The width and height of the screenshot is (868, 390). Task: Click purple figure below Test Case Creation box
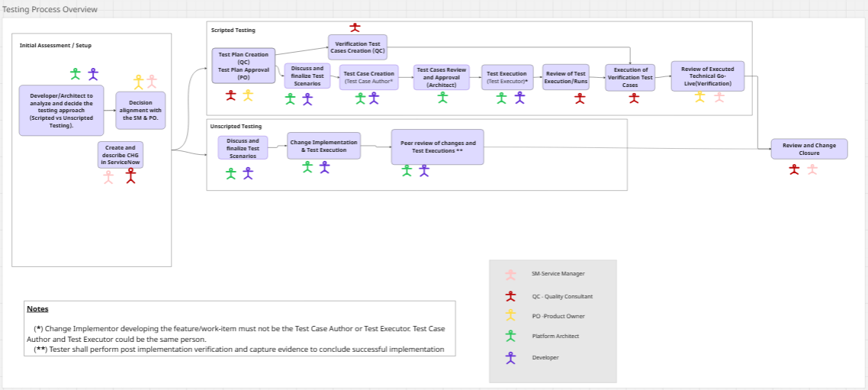click(x=375, y=98)
